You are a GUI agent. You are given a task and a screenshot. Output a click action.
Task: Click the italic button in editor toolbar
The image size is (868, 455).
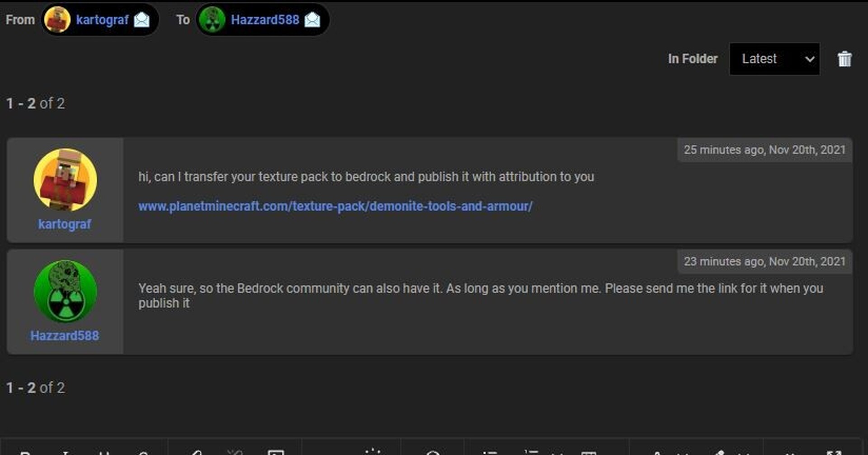click(66, 452)
